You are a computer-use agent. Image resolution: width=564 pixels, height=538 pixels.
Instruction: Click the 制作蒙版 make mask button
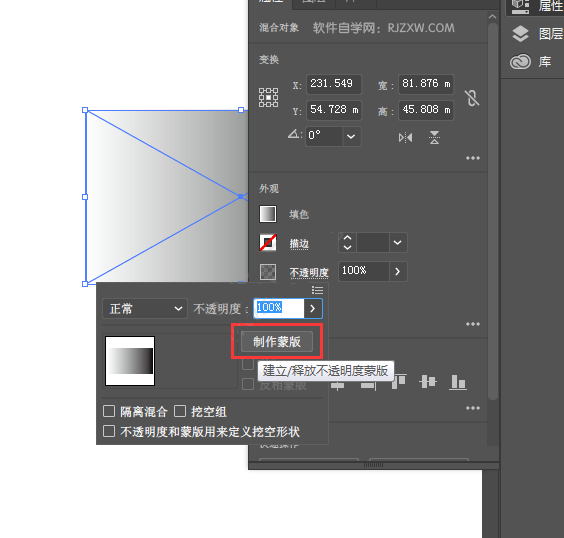click(277, 341)
